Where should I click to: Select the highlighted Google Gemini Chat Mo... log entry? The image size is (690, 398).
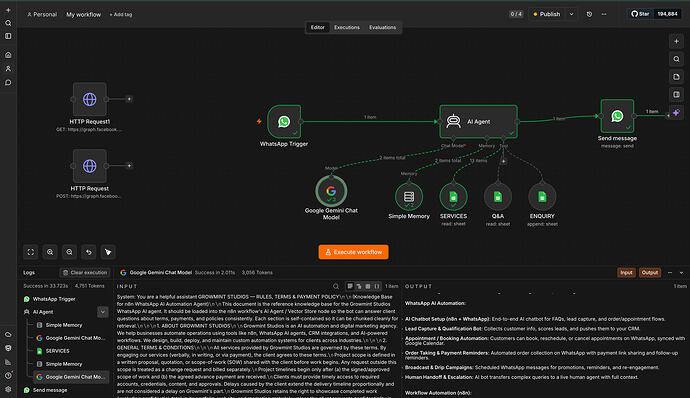[x=71, y=377]
